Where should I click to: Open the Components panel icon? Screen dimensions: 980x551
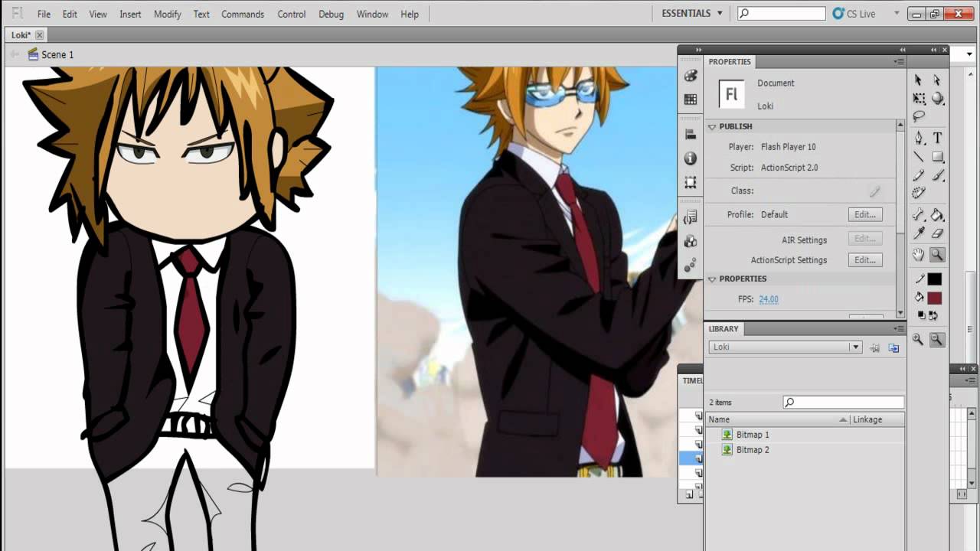pyautogui.click(x=691, y=241)
